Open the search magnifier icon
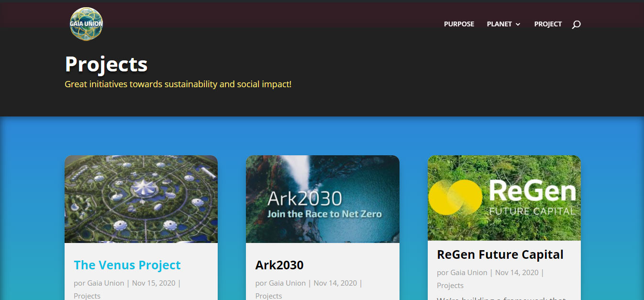Screen dimensions: 644x300 pyautogui.click(x=576, y=24)
